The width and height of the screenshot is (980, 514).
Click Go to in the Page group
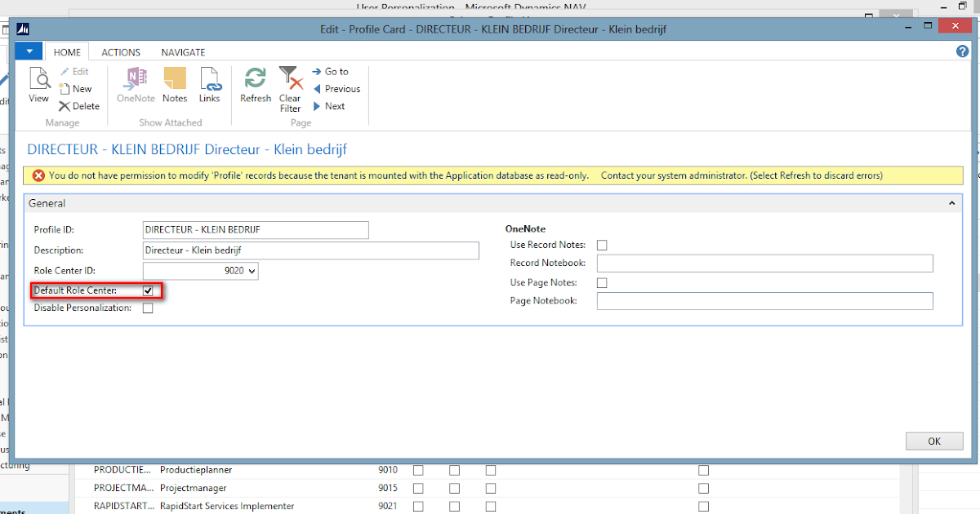pyautogui.click(x=331, y=72)
